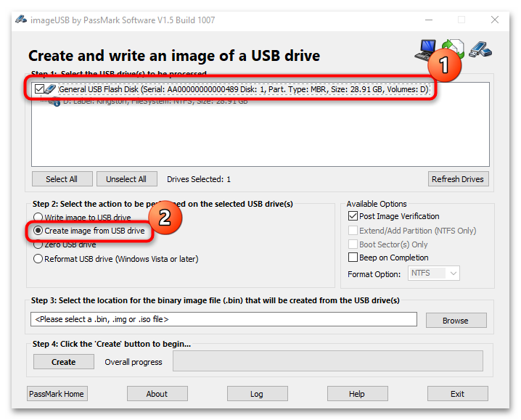The width and height of the screenshot is (521, 420).
Task: Toggle Boot Sector(s) Only checkbox
Action: coord(353,244)
